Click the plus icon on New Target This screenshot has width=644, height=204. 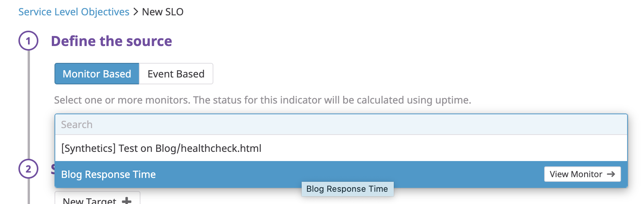click(x=127, y=201)
